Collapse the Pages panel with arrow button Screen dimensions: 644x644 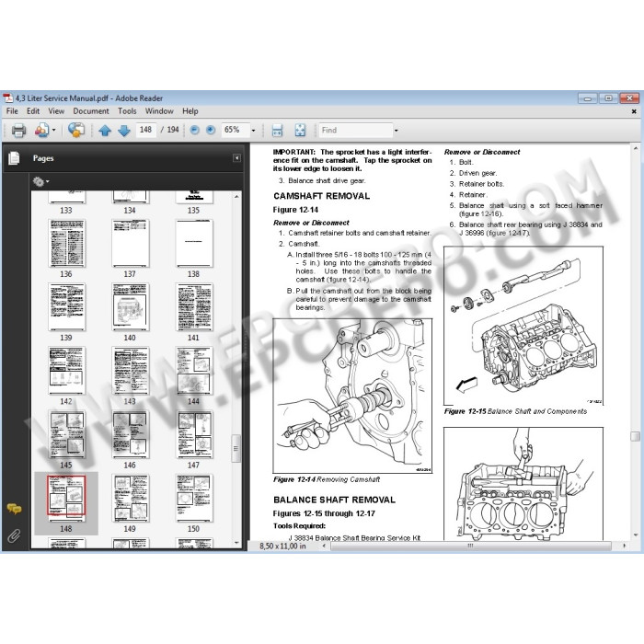pyautogui.click(x=236, y=158)
